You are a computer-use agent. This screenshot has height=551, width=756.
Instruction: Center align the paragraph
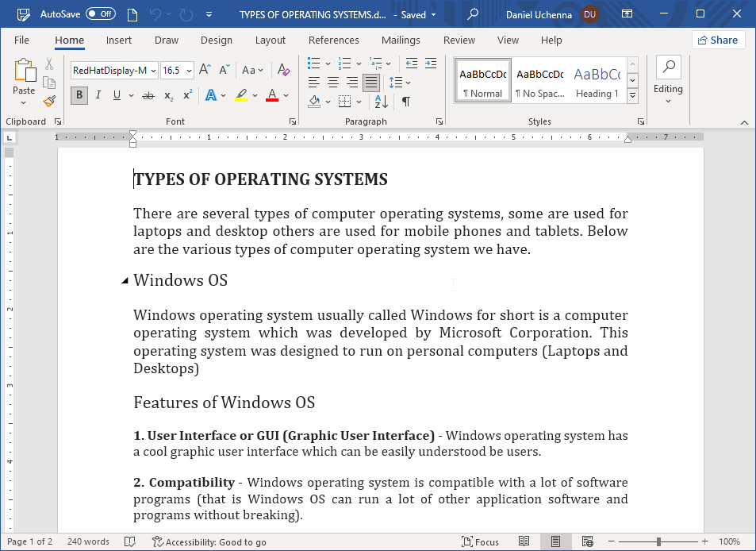[333, 83]
